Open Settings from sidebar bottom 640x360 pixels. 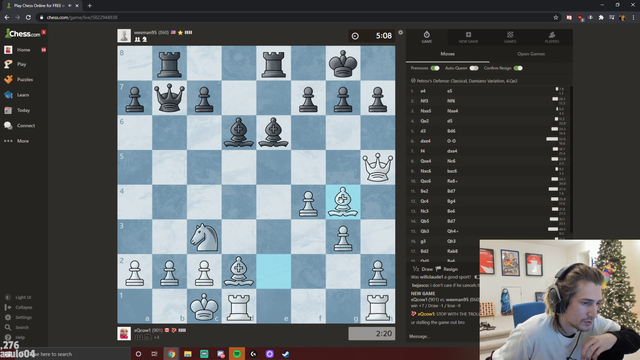pos(18,317)
